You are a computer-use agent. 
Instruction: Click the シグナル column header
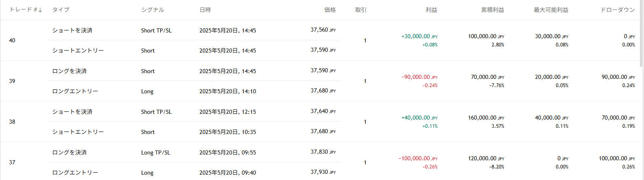pyautogui.click(x=152, y=10)
